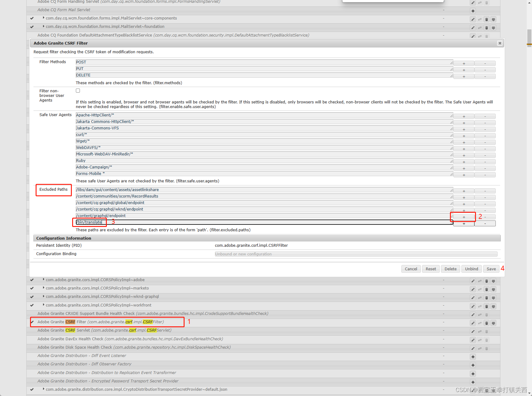Click the /content/communities/scorm/RecordResults path field
The height and width of the screenshot is (396, 532).
[x=264, y=196]
